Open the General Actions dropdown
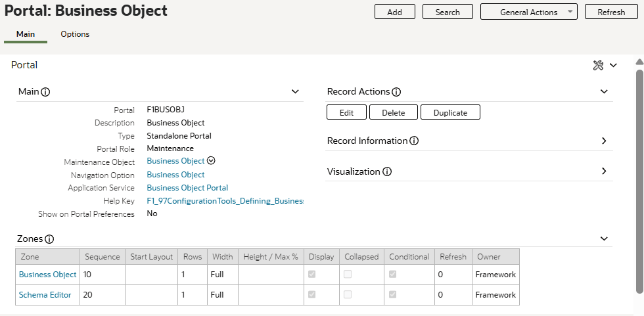The image size is (644, 316). (x=528, y=12)
